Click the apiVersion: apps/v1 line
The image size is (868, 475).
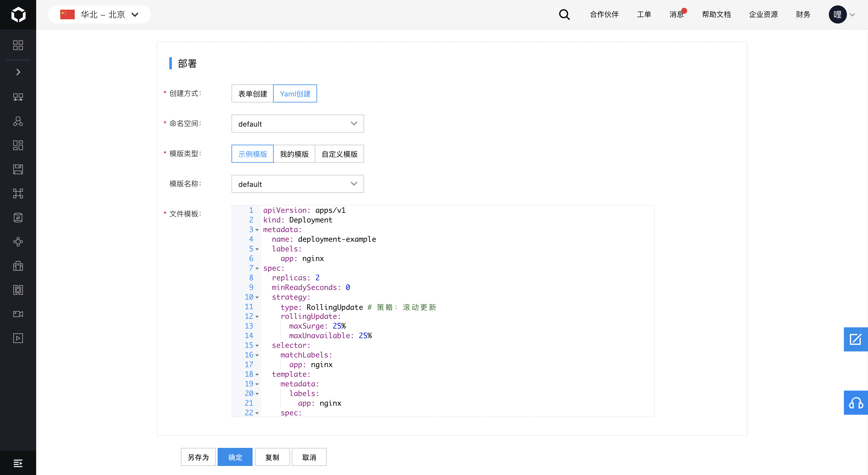(304, 210)
